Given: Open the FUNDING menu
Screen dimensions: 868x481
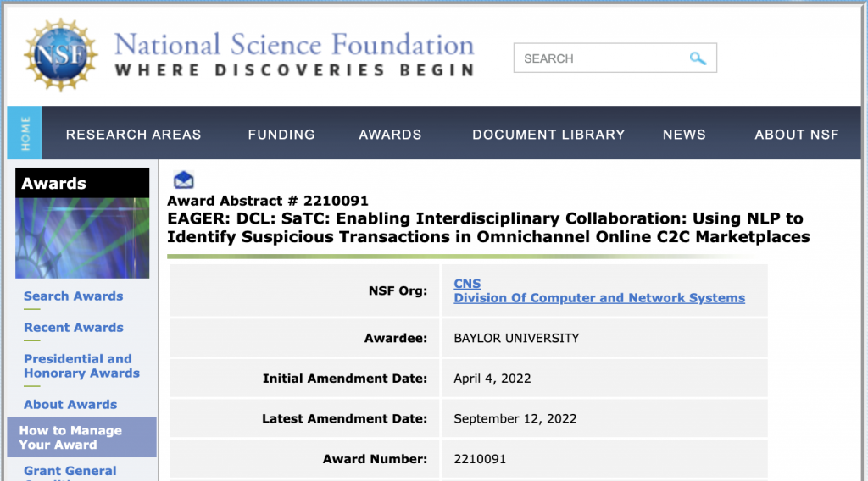Looking at the screenshot, I should 281,135.
